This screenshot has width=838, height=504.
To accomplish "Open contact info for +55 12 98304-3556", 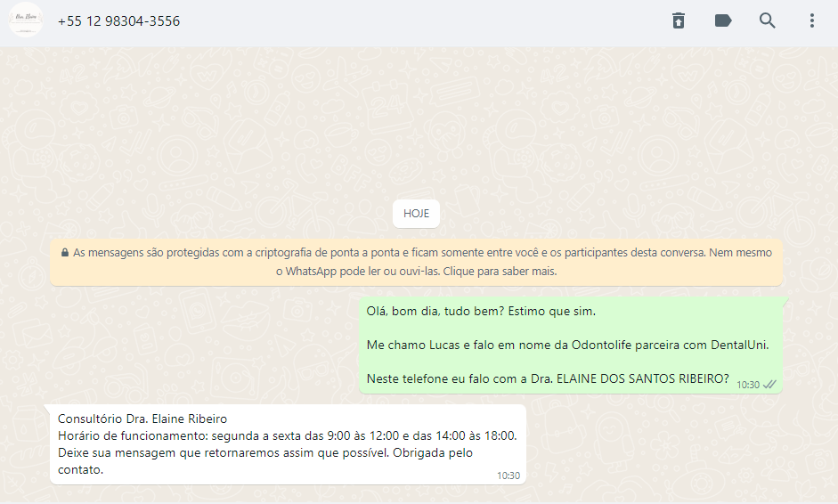I will point(118,20).
